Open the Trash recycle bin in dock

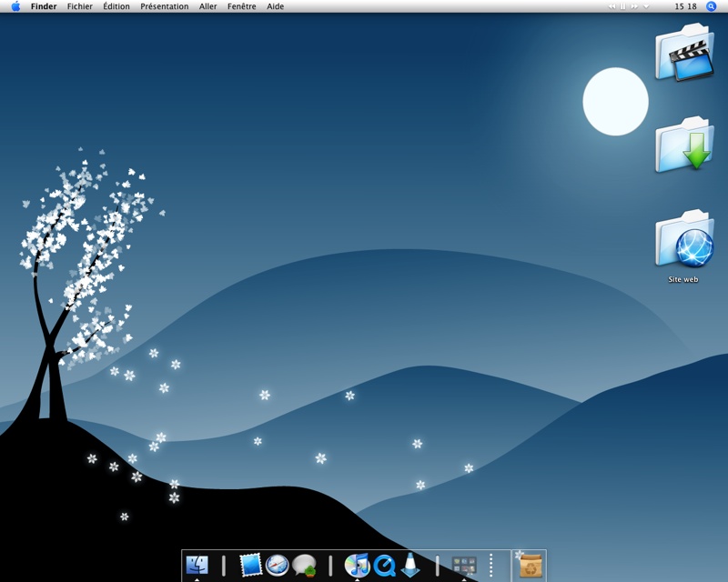[x=531, y=566]
